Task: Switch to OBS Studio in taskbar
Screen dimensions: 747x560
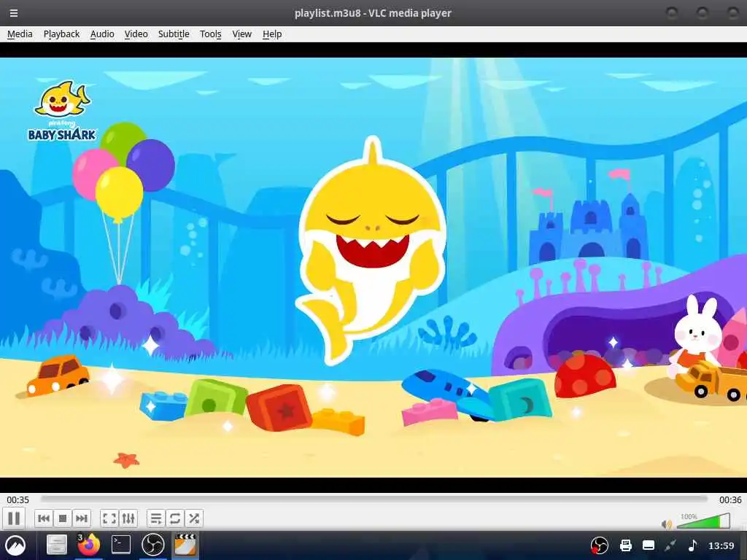Action: (x=153, y=545)
